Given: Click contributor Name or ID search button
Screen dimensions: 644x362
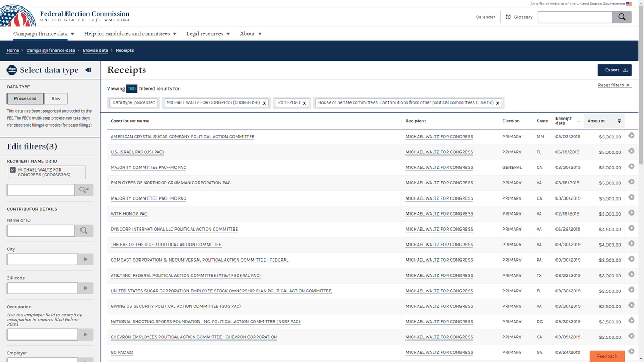Looking at the screenshot, I should click(x=84, y=231).
